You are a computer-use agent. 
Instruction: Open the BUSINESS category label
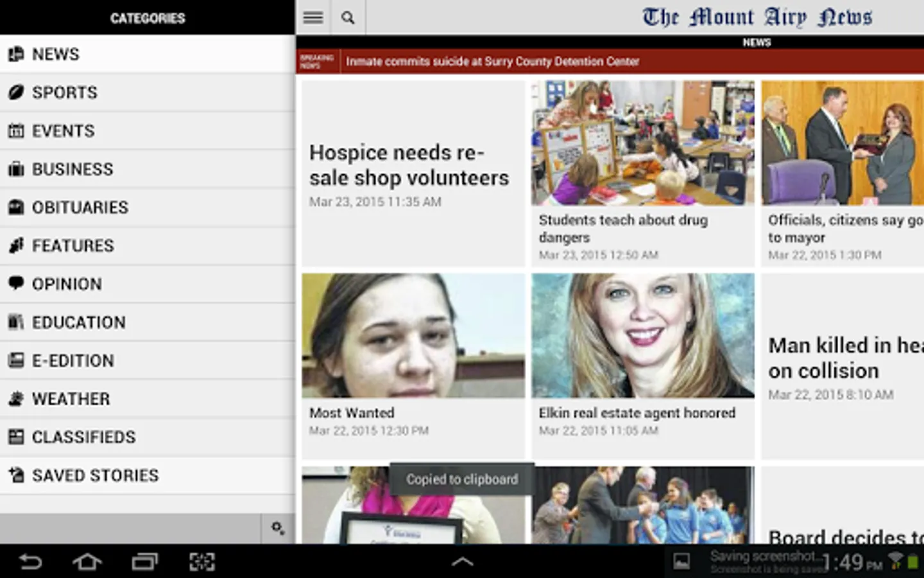coord(73,169)
